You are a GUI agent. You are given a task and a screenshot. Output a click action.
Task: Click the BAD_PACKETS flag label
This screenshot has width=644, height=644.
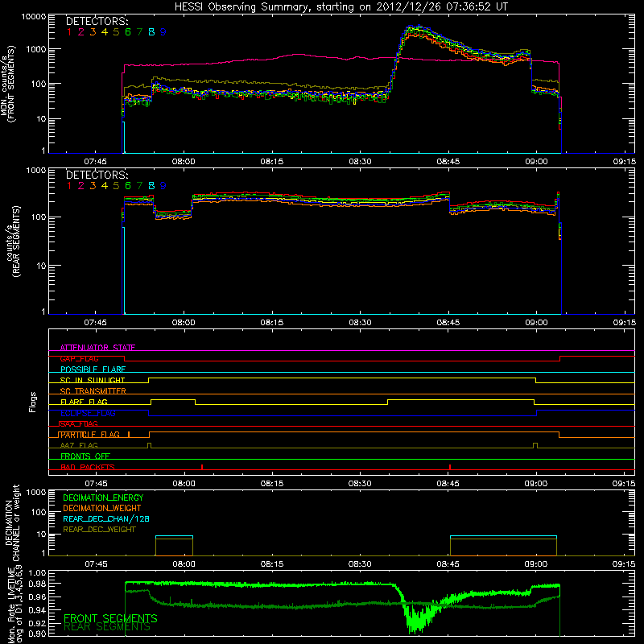(x=88, y=467)
